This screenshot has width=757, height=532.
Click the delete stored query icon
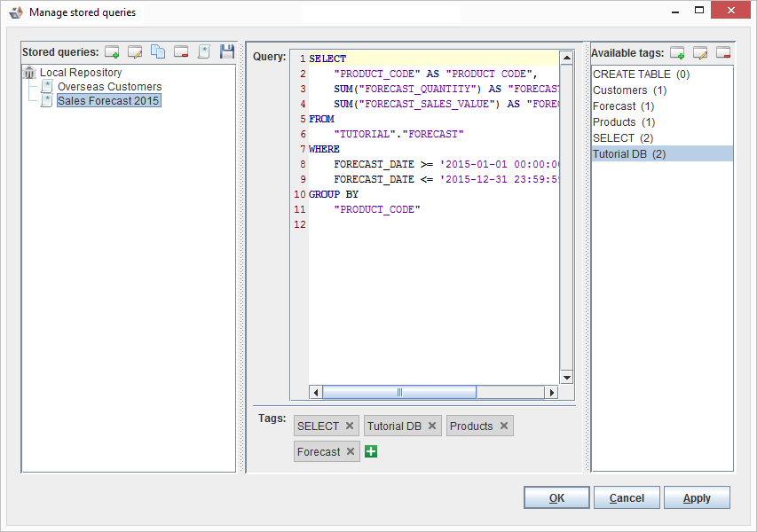(x=181, y=52)
